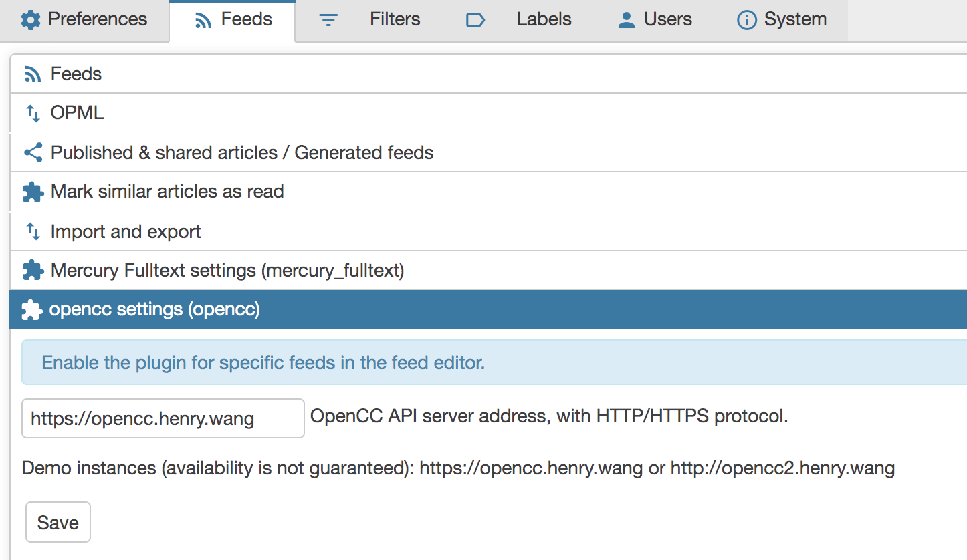The height and width of the screenshot is (560, 967).
Task: Expand the Import and export pane
Action: (489, 231)
